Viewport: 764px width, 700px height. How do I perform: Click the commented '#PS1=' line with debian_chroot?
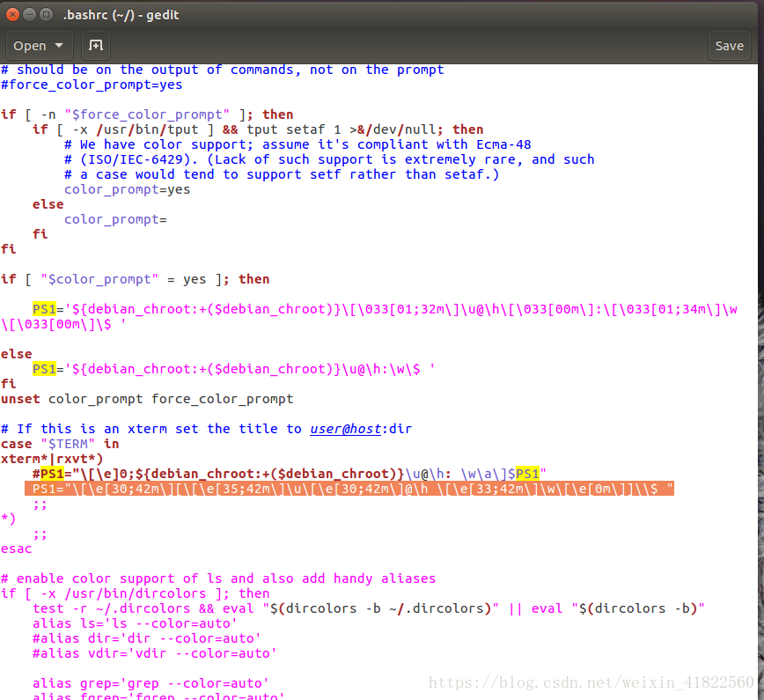pos(290,474)
